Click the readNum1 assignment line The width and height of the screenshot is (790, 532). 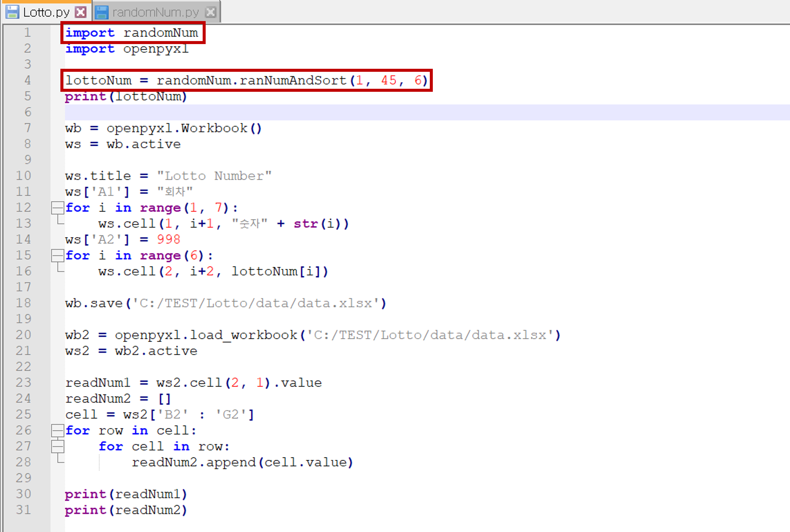pyautogui.click(x=193, y=383)
